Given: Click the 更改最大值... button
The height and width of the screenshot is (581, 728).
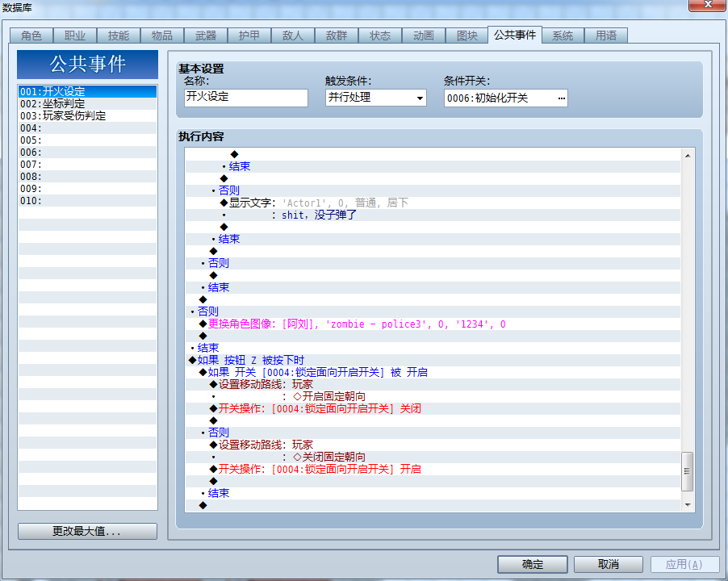Looking at the screenshot, I should click(x=87, y=531).
